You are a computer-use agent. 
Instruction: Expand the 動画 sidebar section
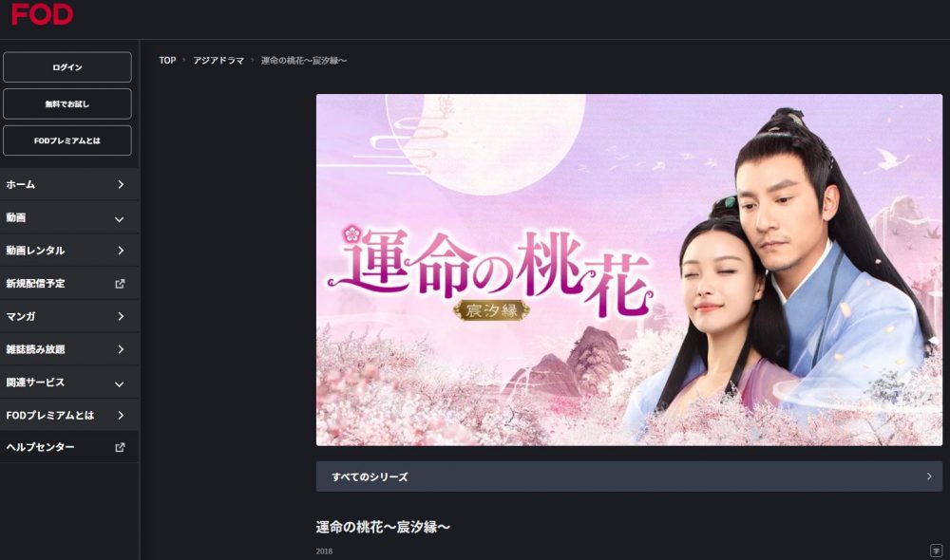coord(69,217)
